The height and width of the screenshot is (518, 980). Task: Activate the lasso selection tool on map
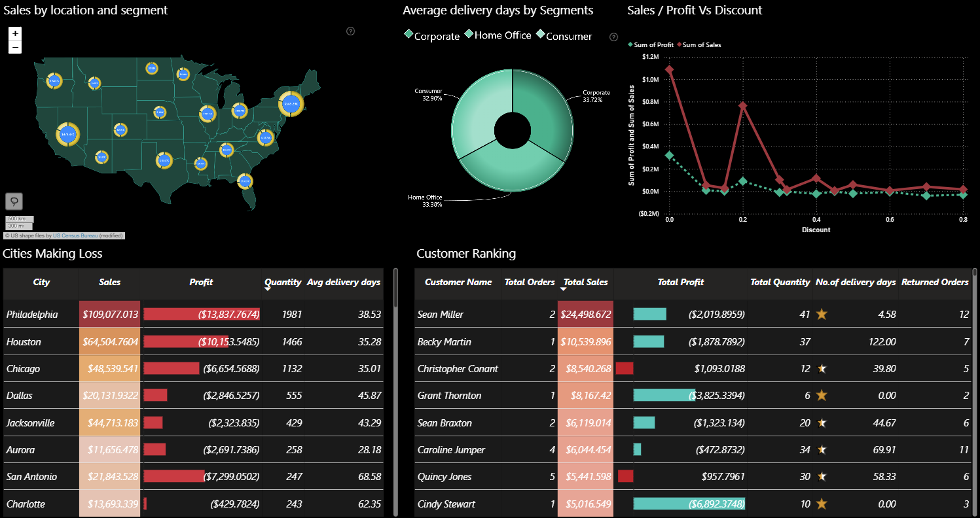click(14, 201)
